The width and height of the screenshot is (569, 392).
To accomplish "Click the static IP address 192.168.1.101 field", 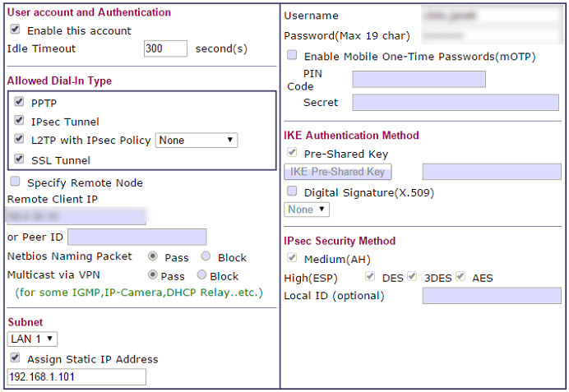I will pos(76,377).
